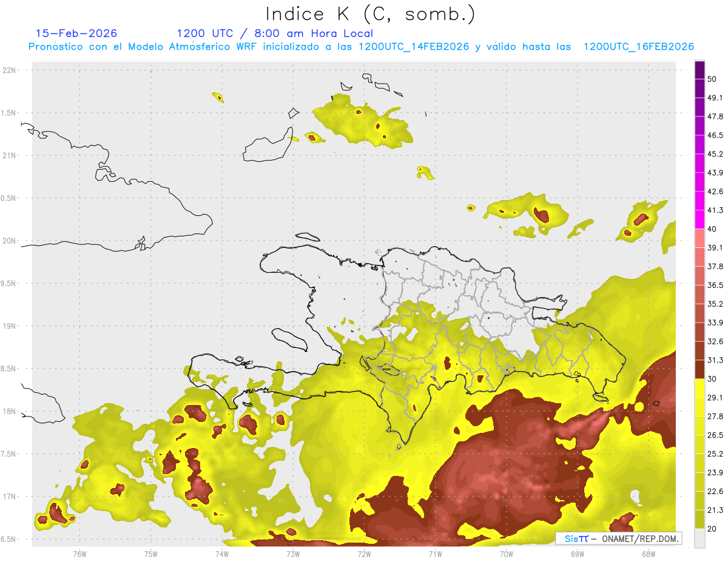Click the legend value 47.8

(x=715, y=116)
